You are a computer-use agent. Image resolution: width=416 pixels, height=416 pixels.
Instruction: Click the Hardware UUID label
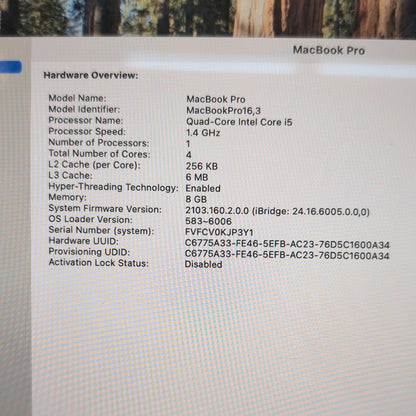(83, 241)
